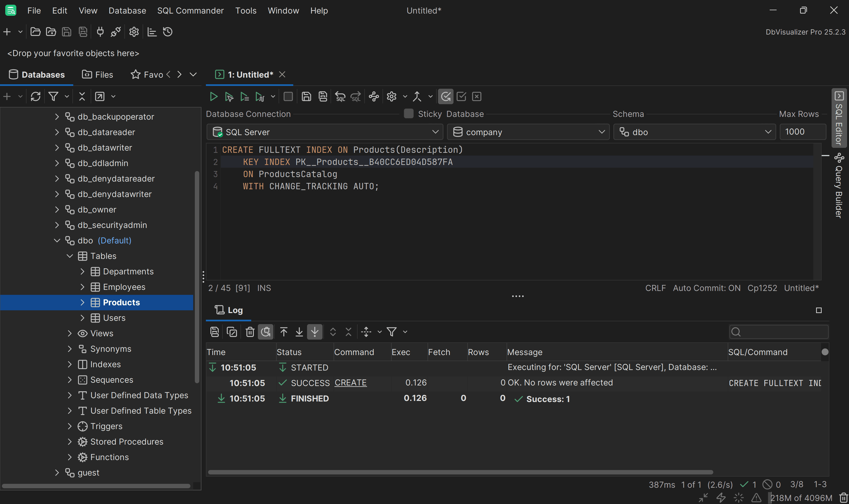Click Execute explain plan icon

click(260, 97)
